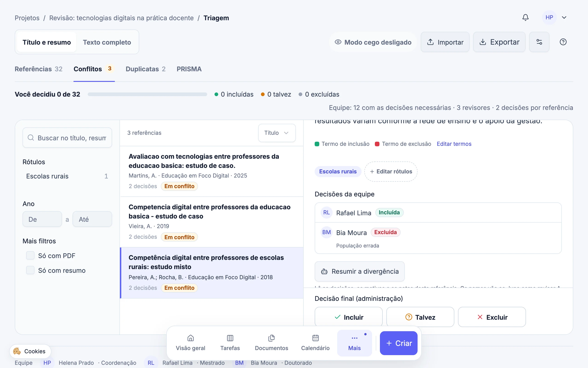Open Calendário in bottom nav
588x368 pixels.
point(315,343)
